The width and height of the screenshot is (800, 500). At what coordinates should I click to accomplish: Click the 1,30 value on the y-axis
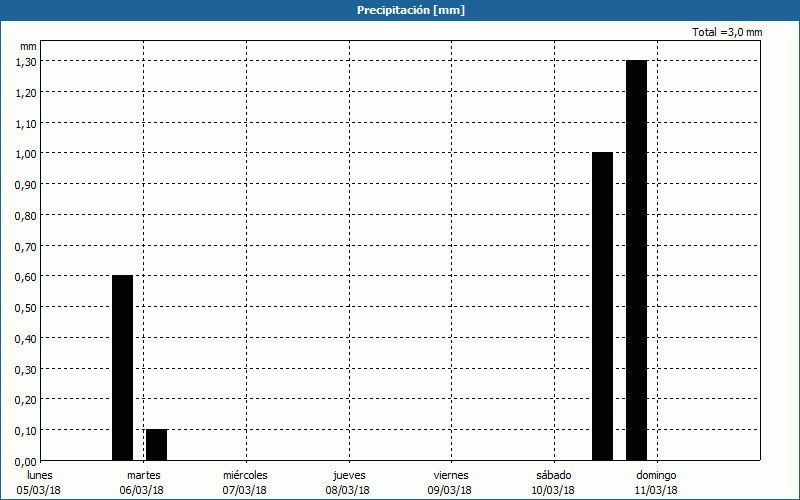(x=26, y=61)
